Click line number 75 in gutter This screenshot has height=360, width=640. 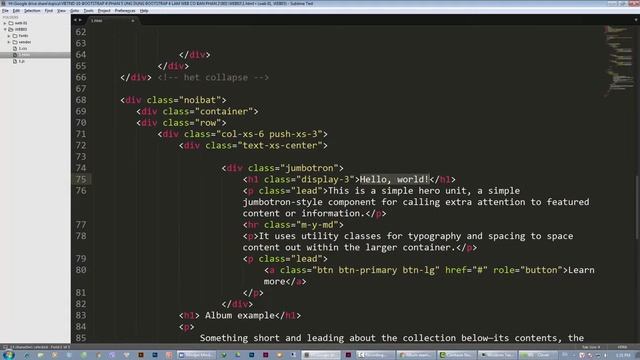coord(81,180)
